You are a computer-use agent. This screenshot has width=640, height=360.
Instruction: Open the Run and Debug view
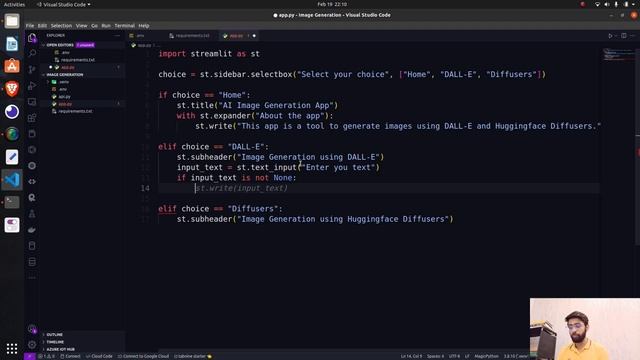pos(32,86)
